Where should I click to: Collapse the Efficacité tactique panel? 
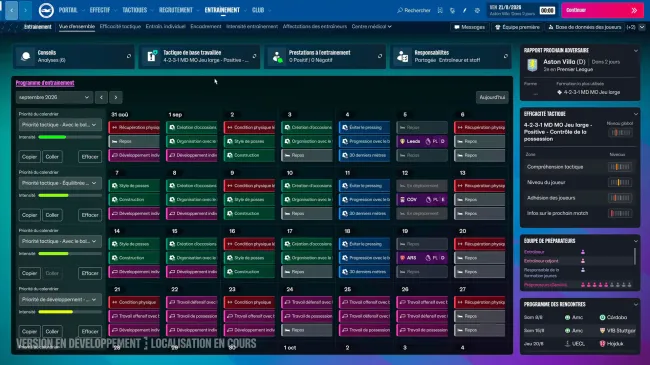[635, 114]
